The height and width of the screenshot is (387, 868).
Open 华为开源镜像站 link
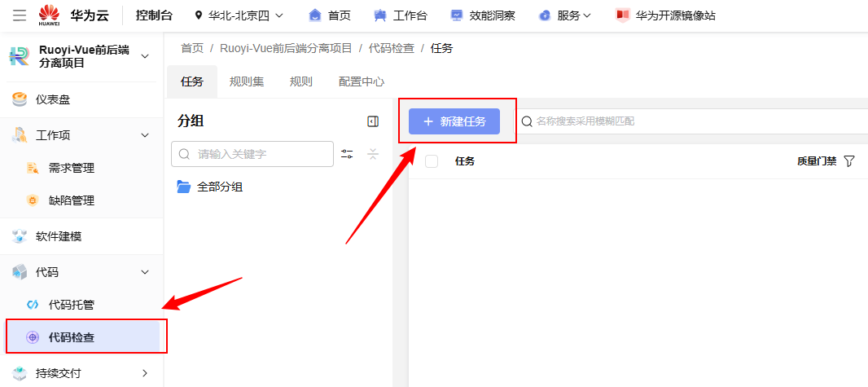point(675,15)
